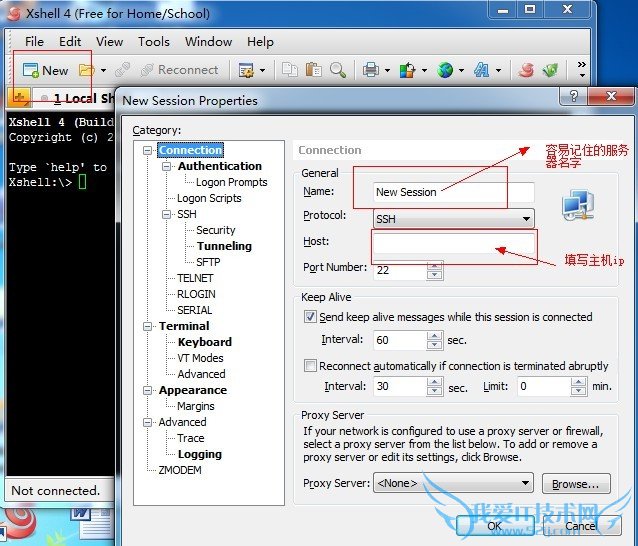
Task: Click the font A toolbar icon
Action: tap(481, 70)
